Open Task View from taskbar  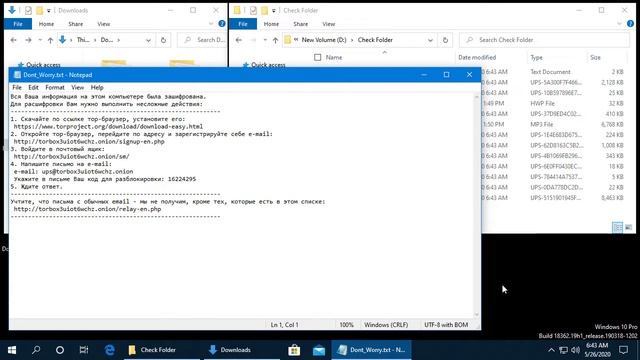point(84,350)
